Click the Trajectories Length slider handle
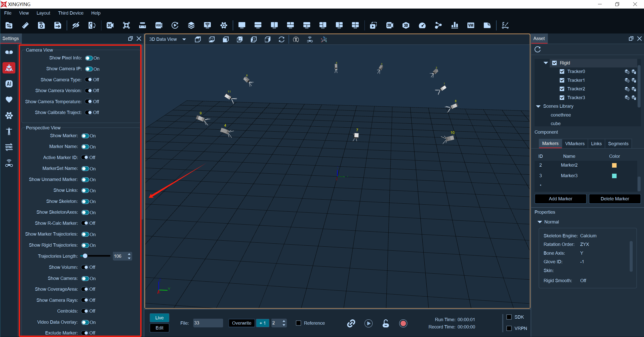 point(85,256)
